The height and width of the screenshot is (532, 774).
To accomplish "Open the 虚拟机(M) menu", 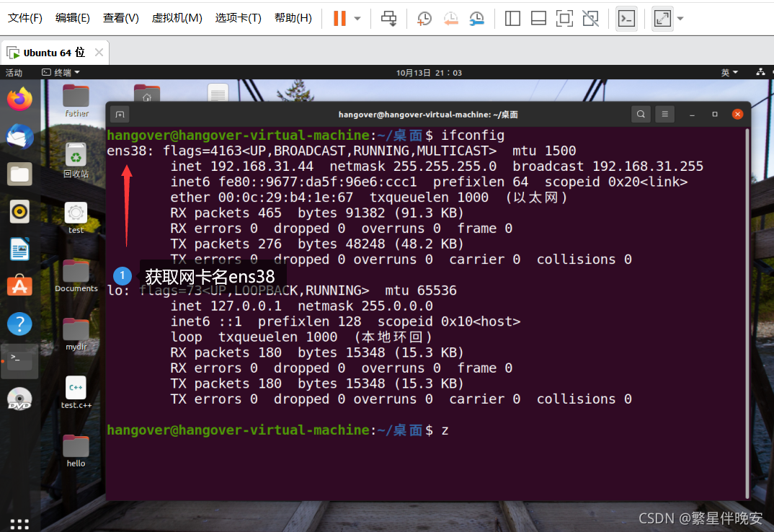I will pos(177,19).
